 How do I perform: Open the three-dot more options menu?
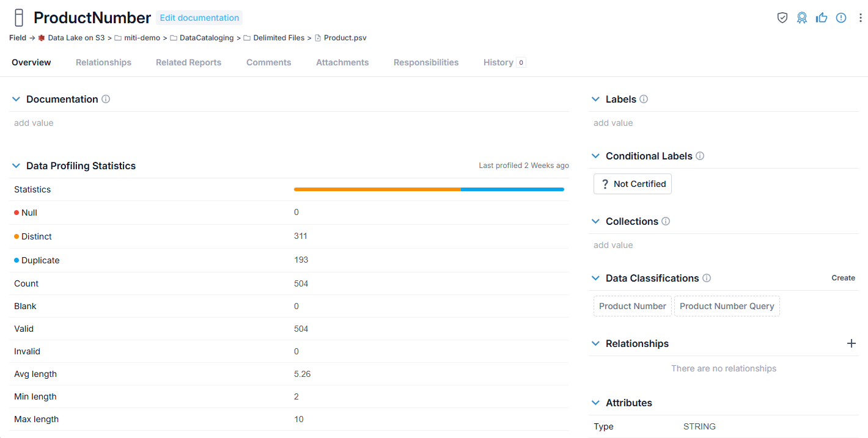861,18
